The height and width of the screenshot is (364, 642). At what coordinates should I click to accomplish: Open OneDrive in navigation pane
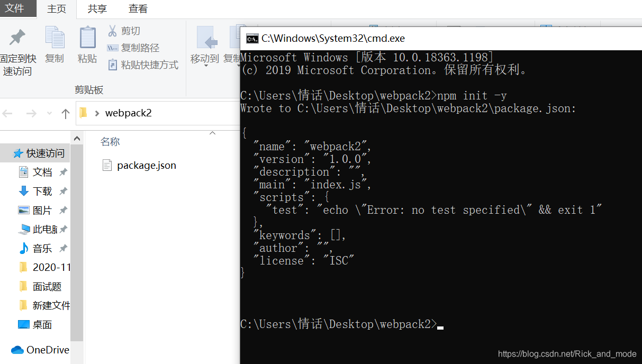(40, 350)
